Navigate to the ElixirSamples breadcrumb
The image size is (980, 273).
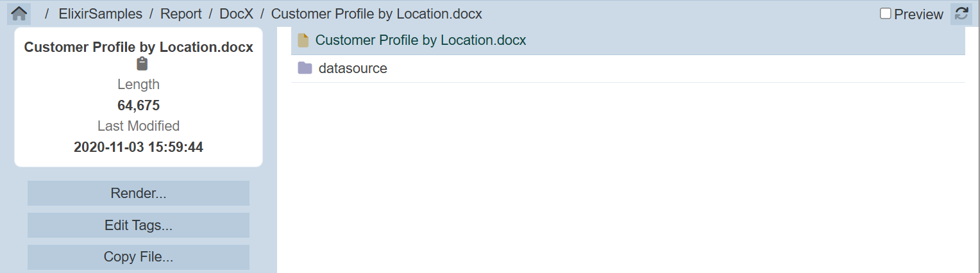100,14
